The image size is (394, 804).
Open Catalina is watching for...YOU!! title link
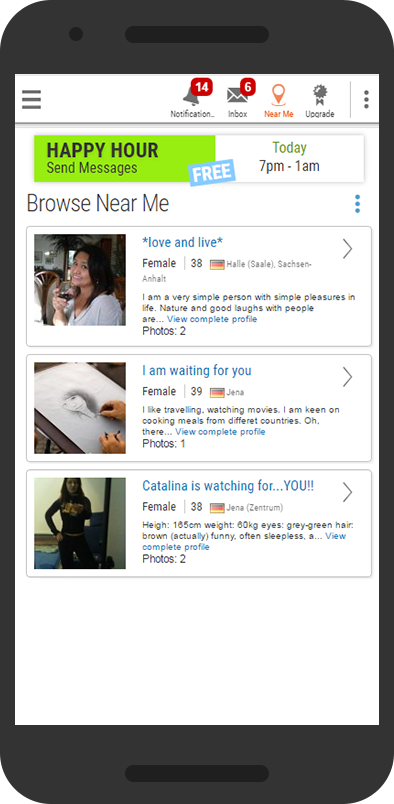(228, 486)
